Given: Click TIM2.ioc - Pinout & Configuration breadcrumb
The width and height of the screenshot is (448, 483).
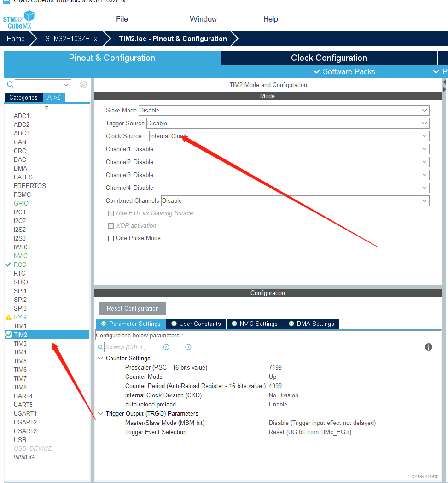Looking at the screenshot, I should (173, 39).
